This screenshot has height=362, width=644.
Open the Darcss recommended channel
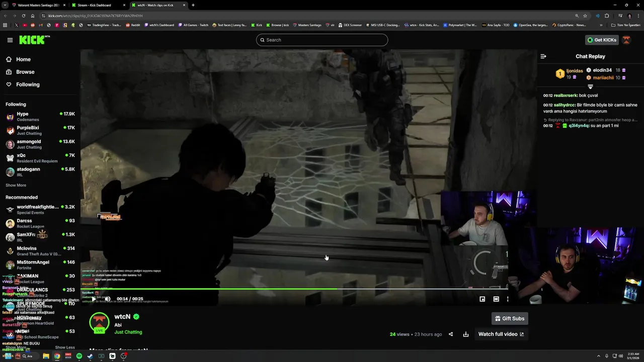tap(40, 223)
